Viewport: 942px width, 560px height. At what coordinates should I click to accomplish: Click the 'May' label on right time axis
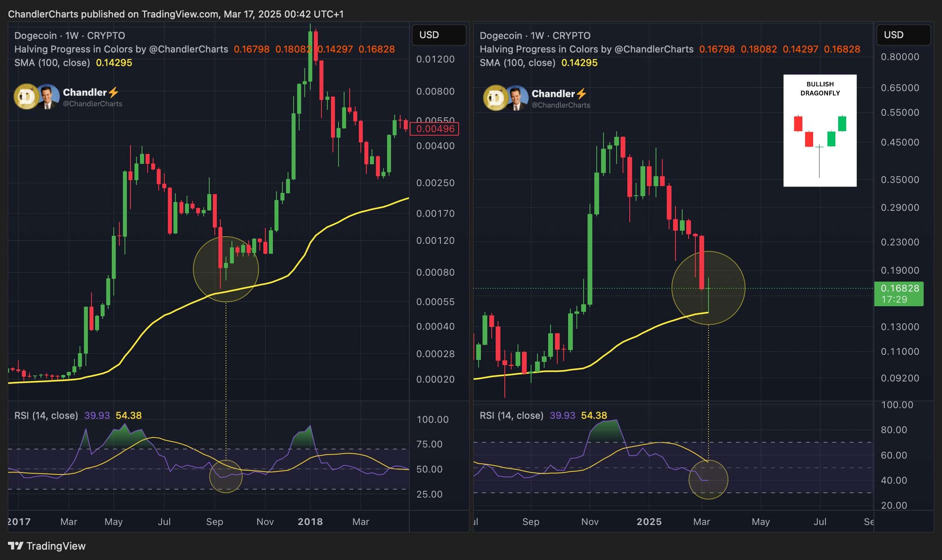pos(761,522)
